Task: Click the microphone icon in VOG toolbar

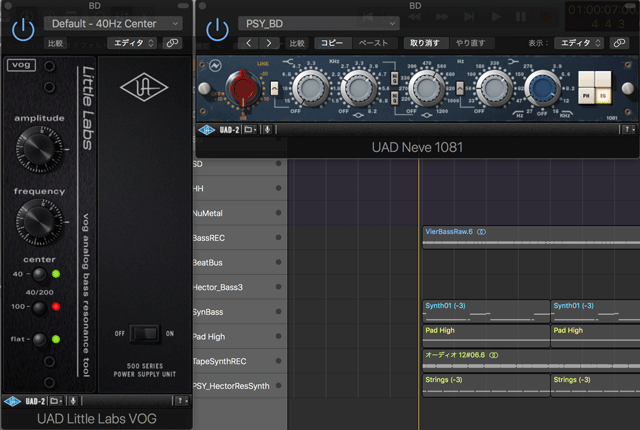Action: pos(73,401)
